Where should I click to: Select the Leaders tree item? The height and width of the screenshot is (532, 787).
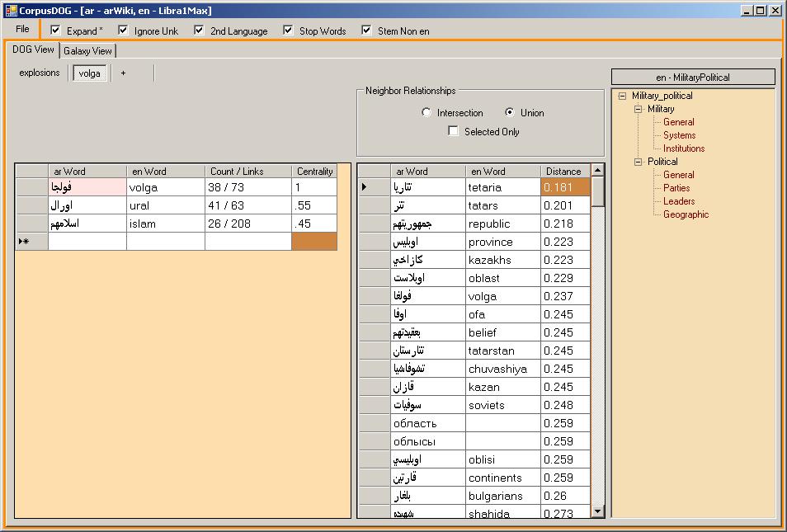tap(679, 201)
